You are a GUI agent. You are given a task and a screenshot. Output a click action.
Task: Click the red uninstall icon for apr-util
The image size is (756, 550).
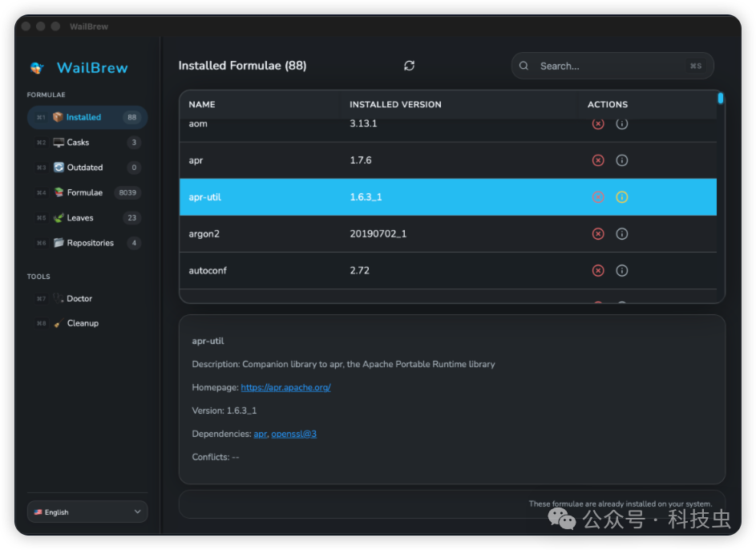click(x=598, y=197)
